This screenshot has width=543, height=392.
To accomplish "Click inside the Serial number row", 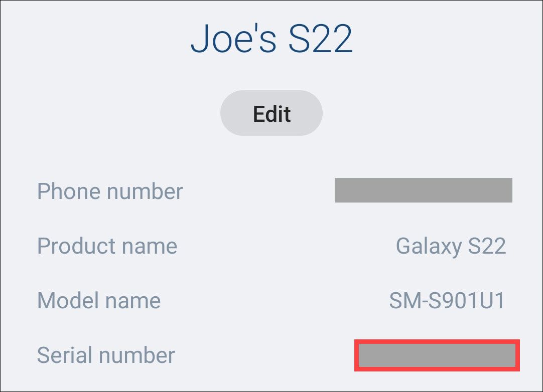I will 271,355.
